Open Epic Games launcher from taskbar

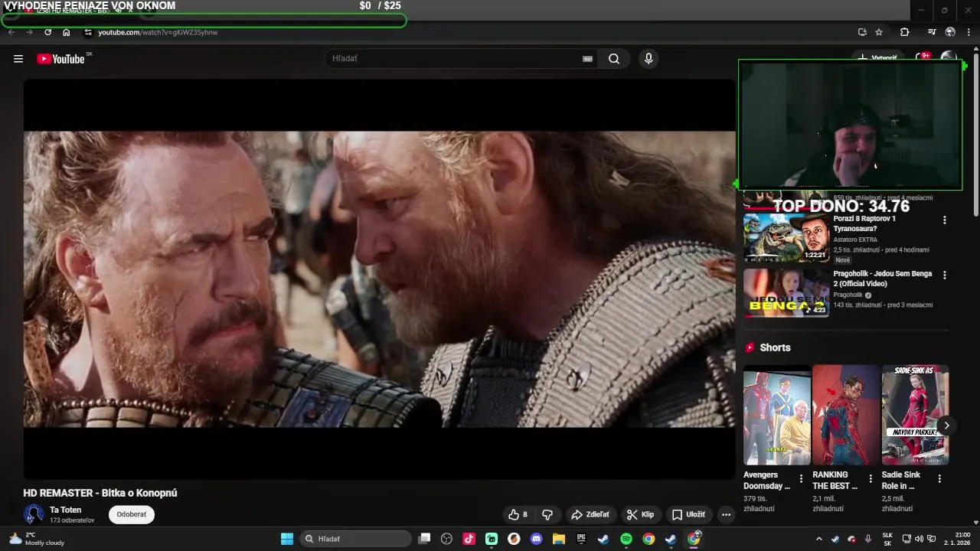pos(581,539)
